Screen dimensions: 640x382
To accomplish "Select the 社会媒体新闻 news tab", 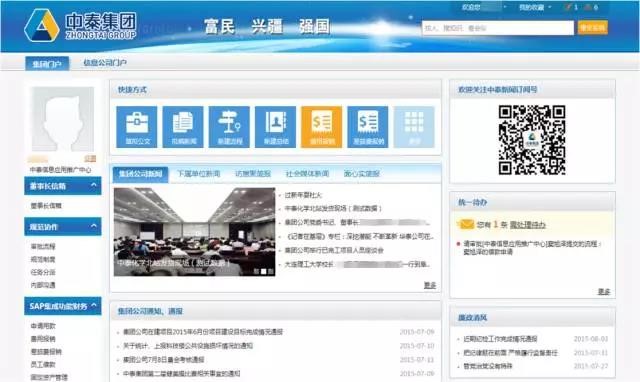I will 307,174.
